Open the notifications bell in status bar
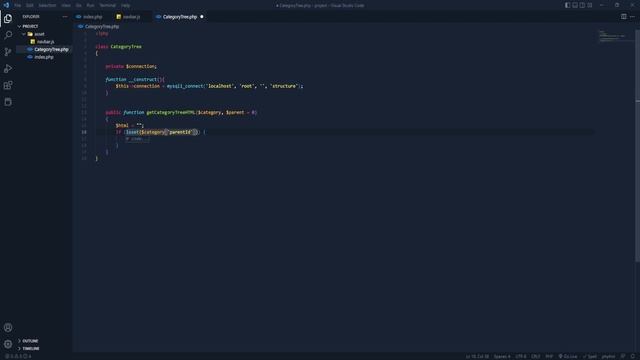The width and height of the screenshot is (640, 360). [x=633, y=356]
